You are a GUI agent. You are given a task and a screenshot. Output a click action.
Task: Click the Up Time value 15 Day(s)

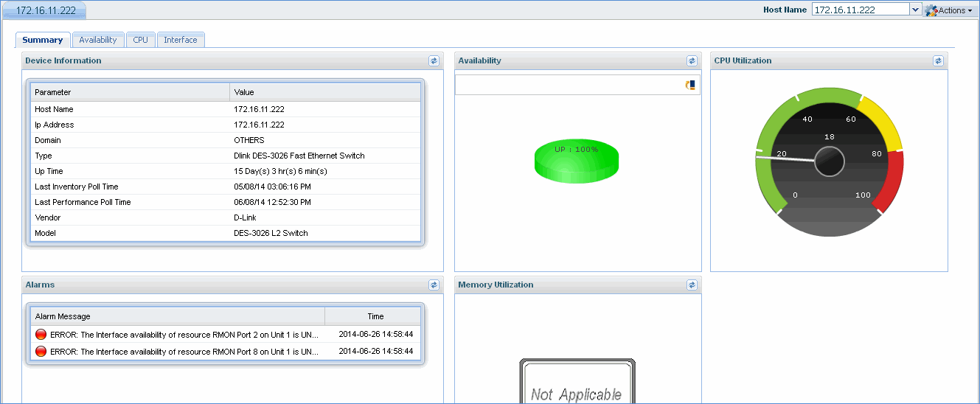(280, 171)
